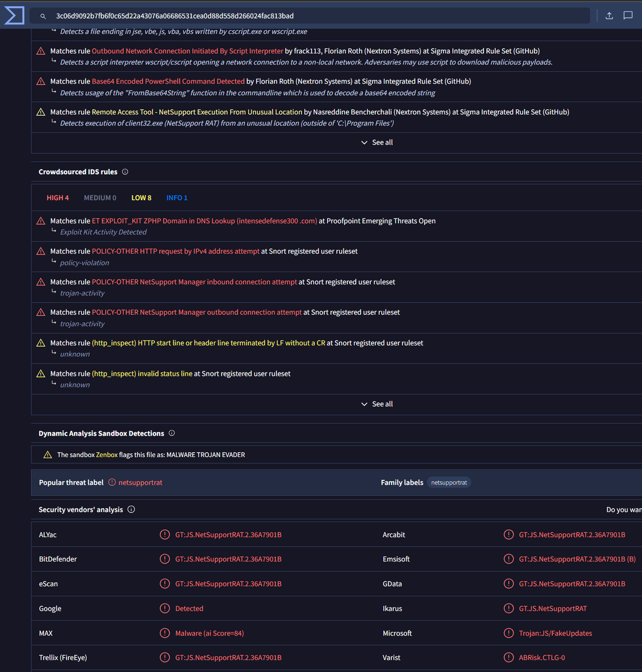The image size is (642, 672).
Task: Click yellow warning icon for LF without CR rule
Action: [41, 343]
